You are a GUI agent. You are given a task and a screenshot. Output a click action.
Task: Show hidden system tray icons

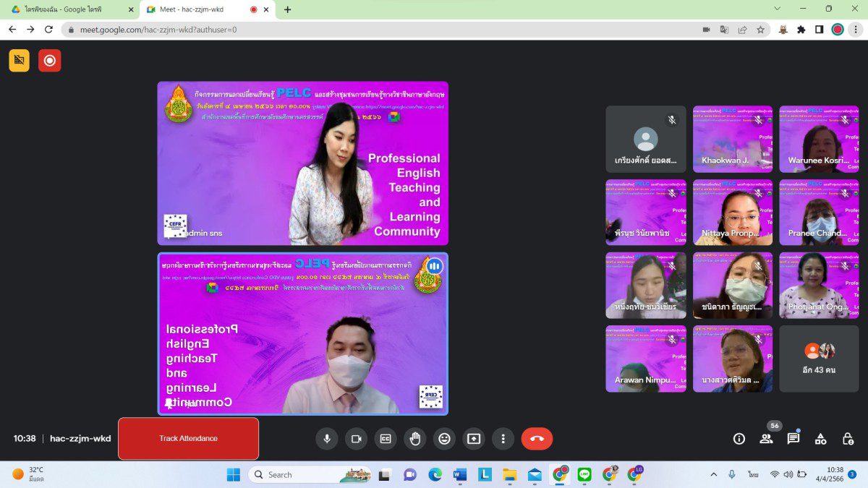[x=714, y=474]
